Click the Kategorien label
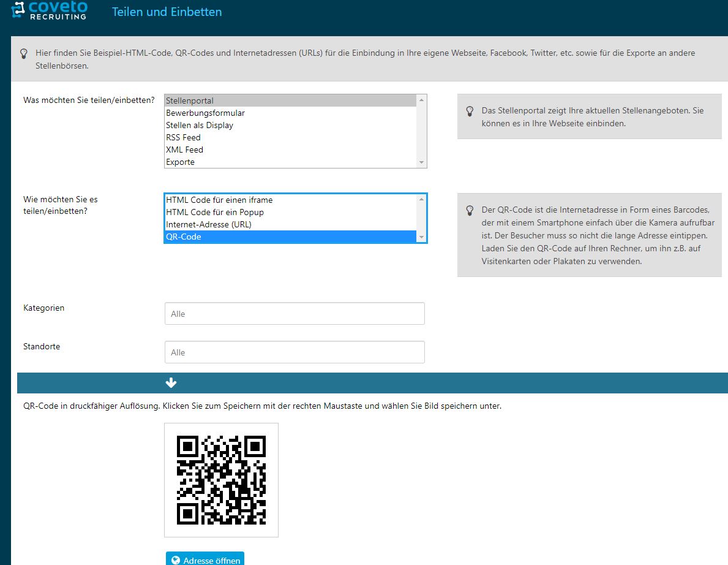 pyautogui.click(x=43, y=308)
